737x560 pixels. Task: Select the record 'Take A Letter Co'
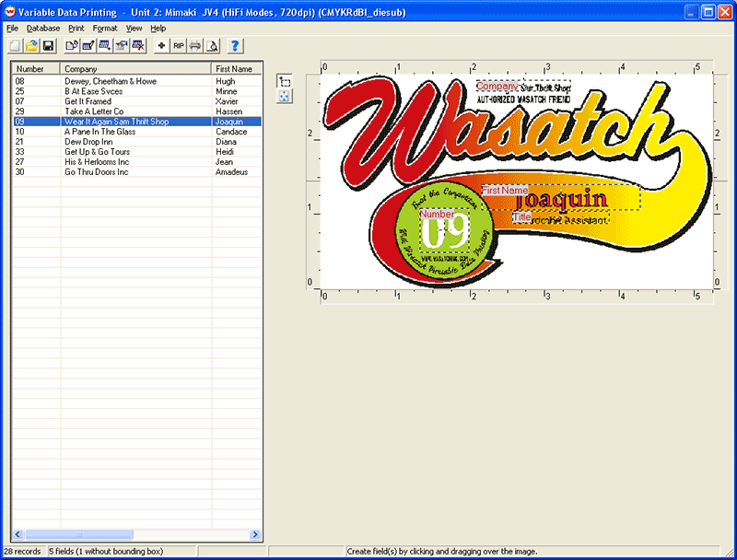tap(137, 111)
